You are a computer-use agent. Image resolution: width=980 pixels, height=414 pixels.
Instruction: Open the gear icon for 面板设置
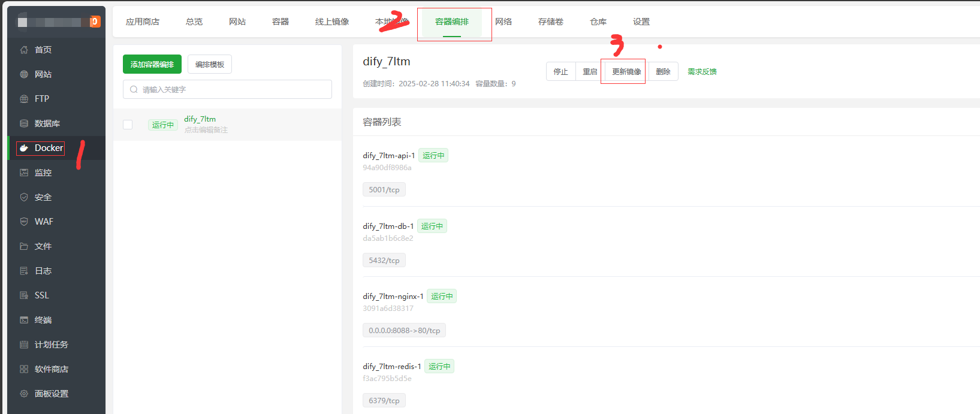[24, 394]
